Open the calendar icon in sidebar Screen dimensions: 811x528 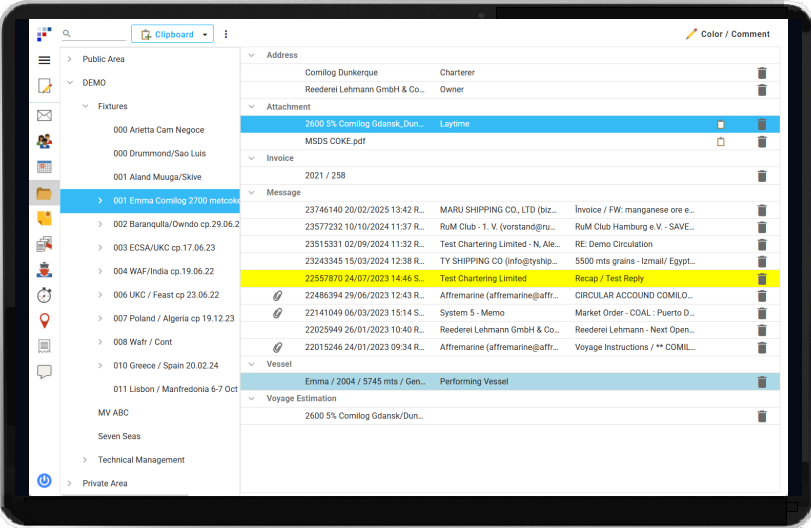pos(44,167)
